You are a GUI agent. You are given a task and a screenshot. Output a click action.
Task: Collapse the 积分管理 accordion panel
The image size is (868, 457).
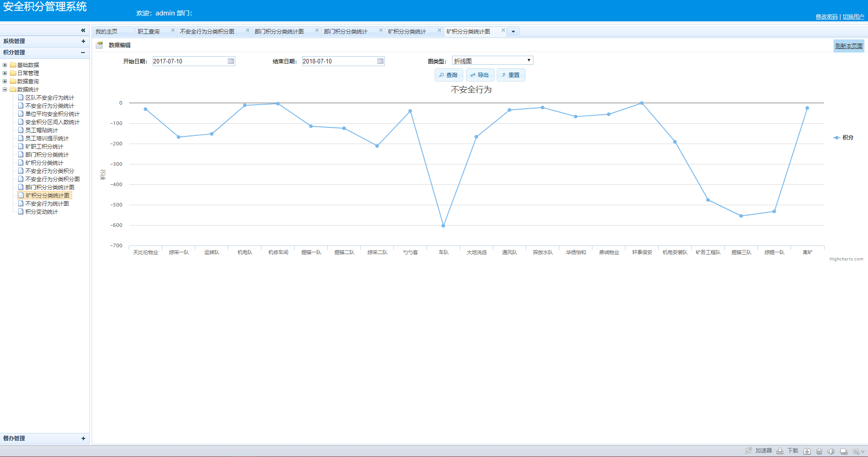[x=83, y=53]
